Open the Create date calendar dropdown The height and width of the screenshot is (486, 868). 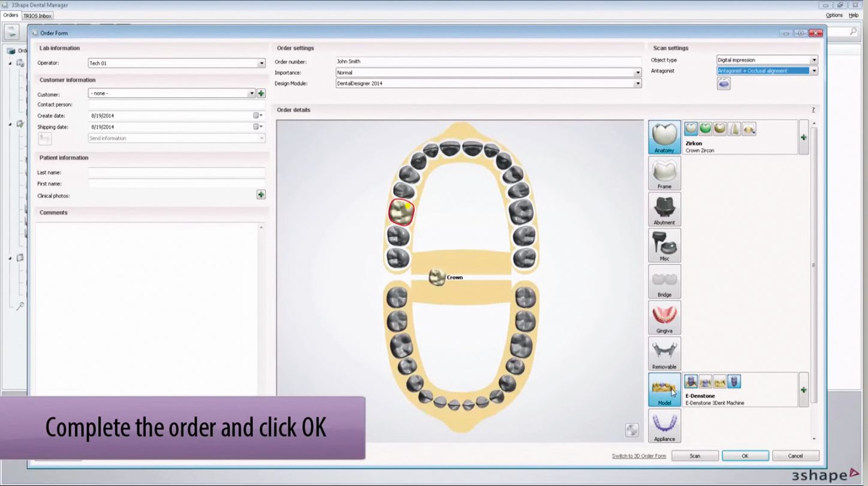(x=258, y=116)
